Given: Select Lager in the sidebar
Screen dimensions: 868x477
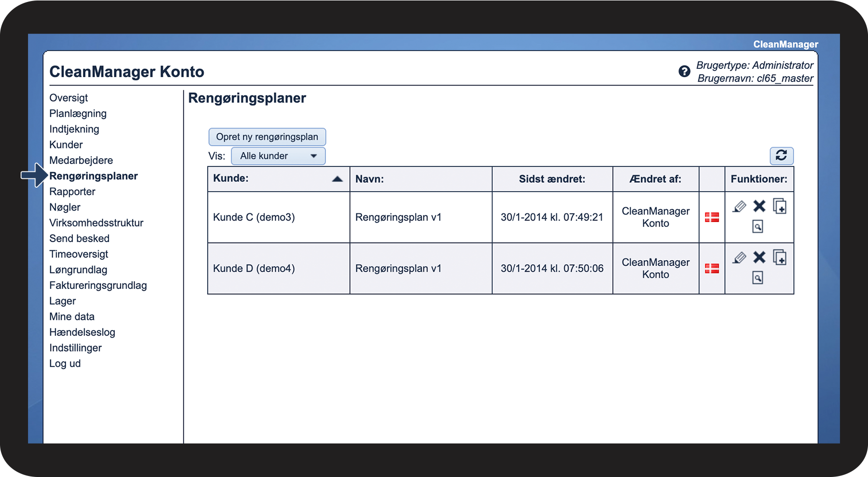Looking at the screenshot, I should 62,301.
